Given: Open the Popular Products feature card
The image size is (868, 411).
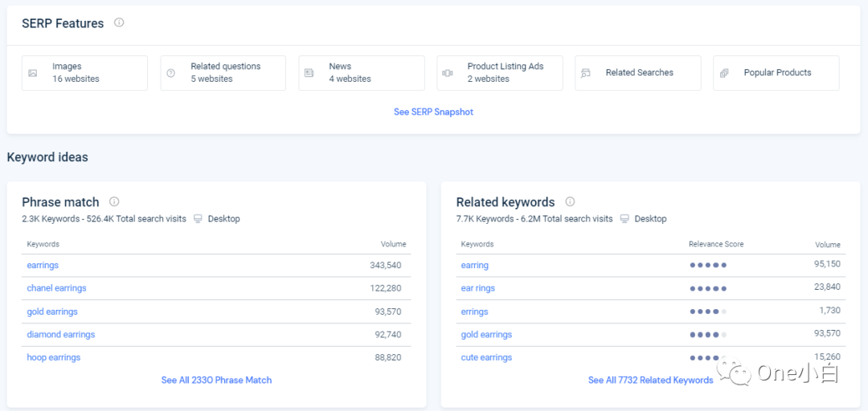Looking at the screenshot, I should (776, 72).
